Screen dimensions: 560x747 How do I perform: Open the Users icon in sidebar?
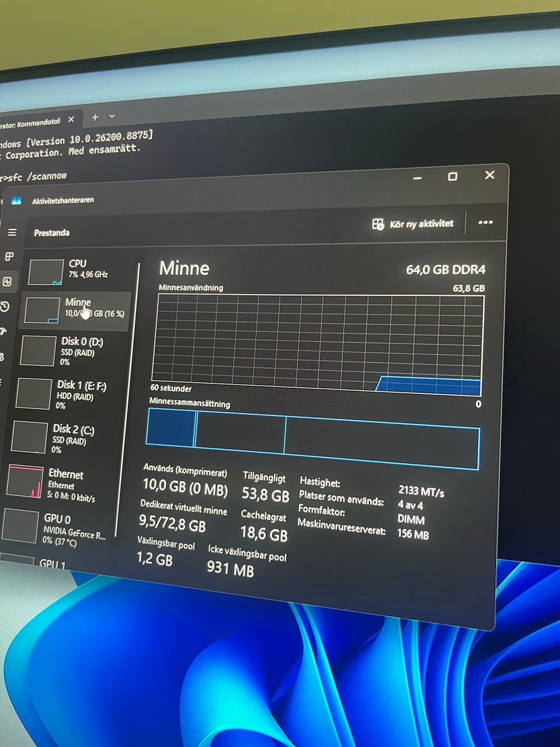pos(2,357)
